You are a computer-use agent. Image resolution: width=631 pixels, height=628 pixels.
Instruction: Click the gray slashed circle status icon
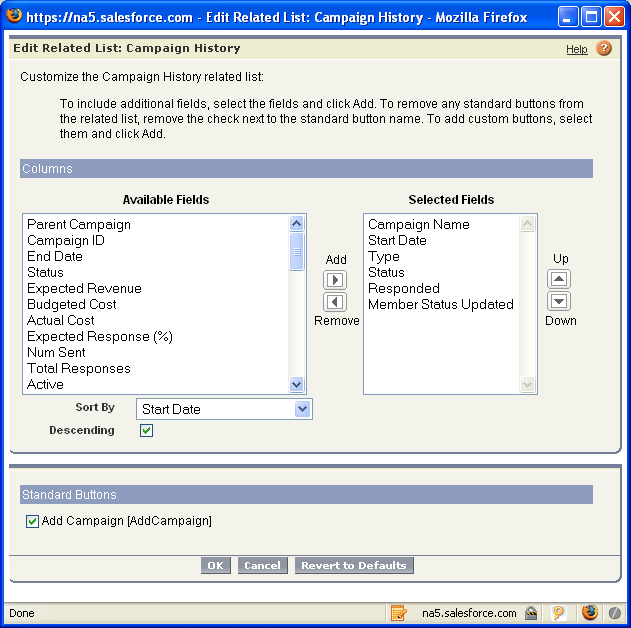coord(615,613)
